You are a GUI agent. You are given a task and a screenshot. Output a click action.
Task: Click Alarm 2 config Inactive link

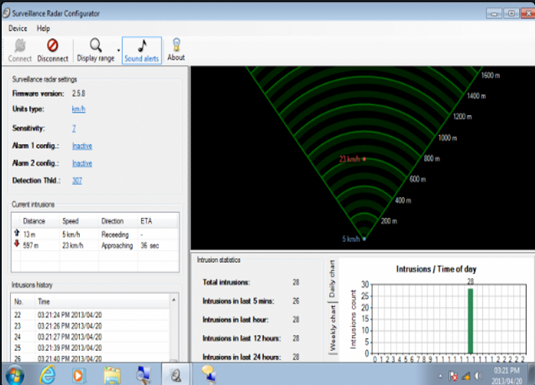click(82, 163)
